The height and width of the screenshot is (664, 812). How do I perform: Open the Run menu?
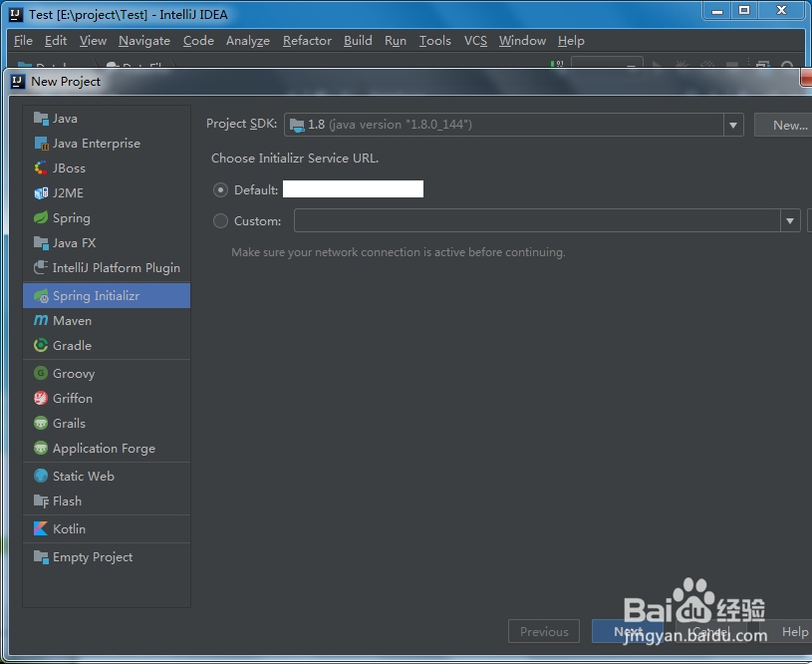(x=396, y=41)
